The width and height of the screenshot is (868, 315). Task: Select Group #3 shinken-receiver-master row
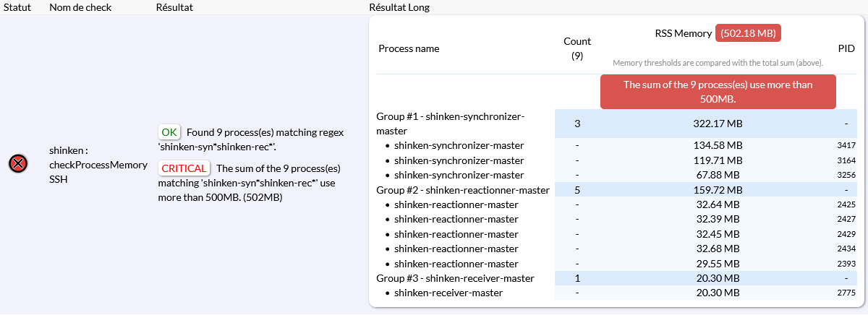[x=455, y=278]
